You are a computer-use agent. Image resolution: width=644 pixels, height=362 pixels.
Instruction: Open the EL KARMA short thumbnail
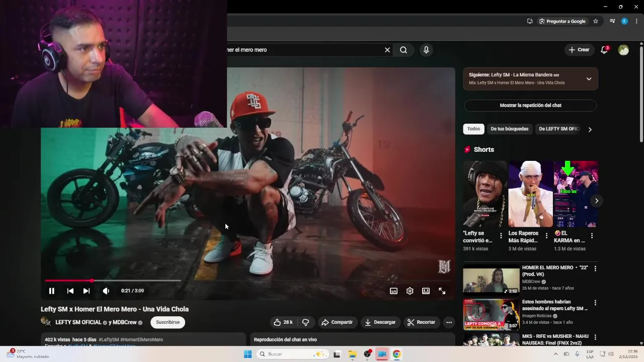click(x=576, y=194)
